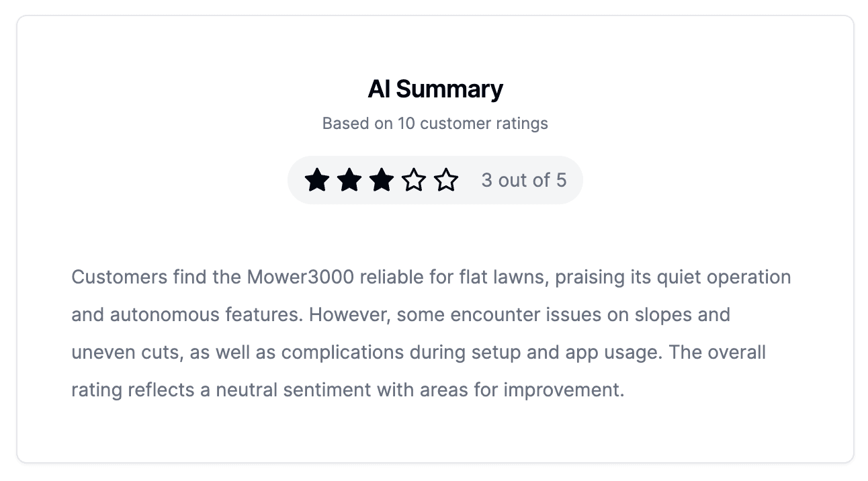Click the "3 out of 5" rating text
This screenshot has height=481, width=868.
(523, 180)
